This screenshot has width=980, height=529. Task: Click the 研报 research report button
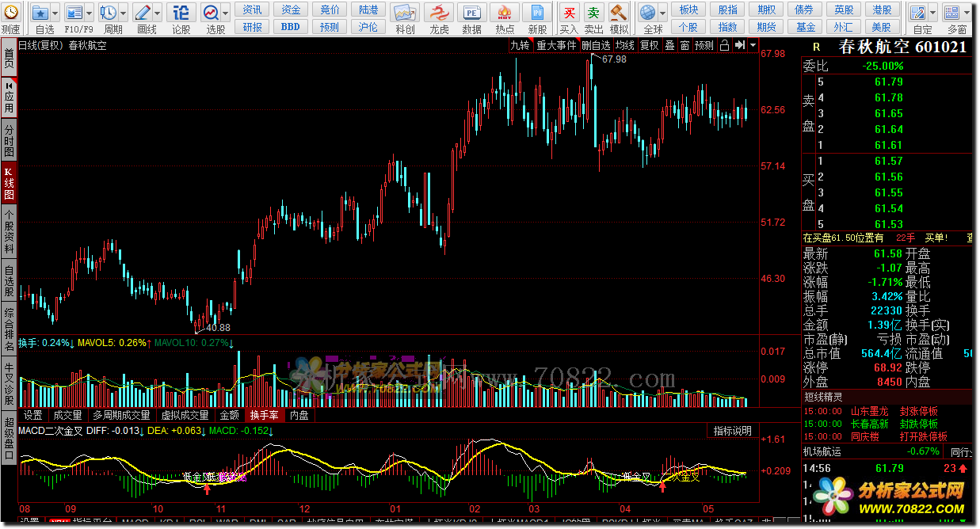tap(253, 27)
